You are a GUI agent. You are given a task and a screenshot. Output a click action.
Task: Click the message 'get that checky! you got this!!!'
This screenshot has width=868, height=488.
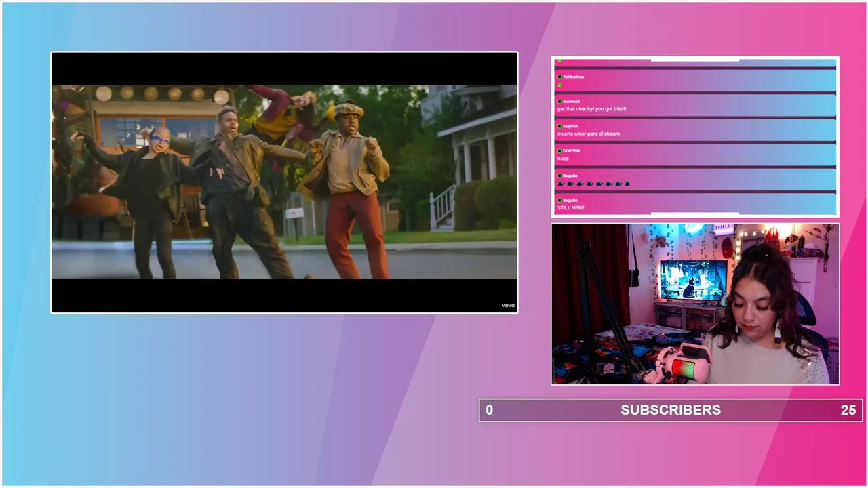click(592, 109)
